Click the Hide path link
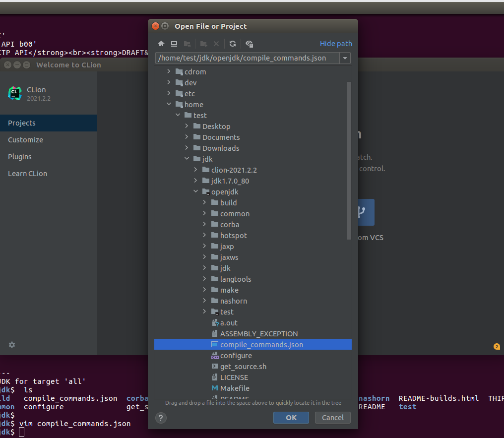The height and width of the screenshot is (438, 504). [x=336, y=44]
